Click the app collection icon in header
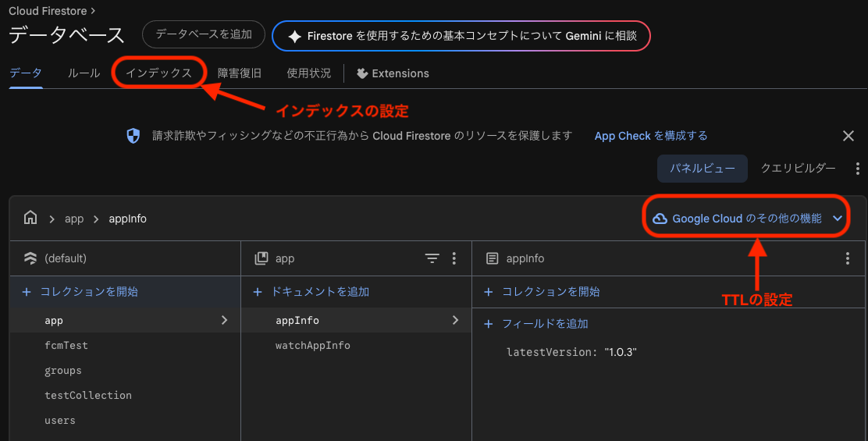This screenshot has width=868, height=441. click(261, 258)
